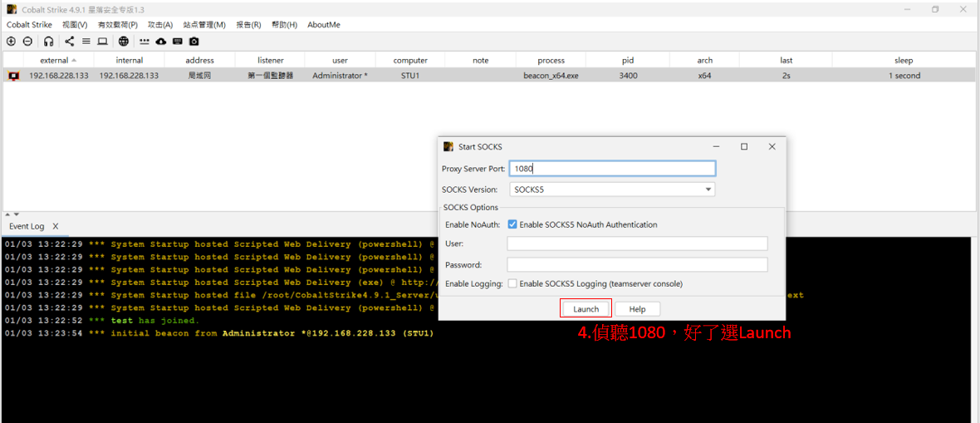The height and width of the screenshot is (423, 980).
Task: Open the Cobalt Strike menu
Action: pyautogui.click(x=29, y=24)
